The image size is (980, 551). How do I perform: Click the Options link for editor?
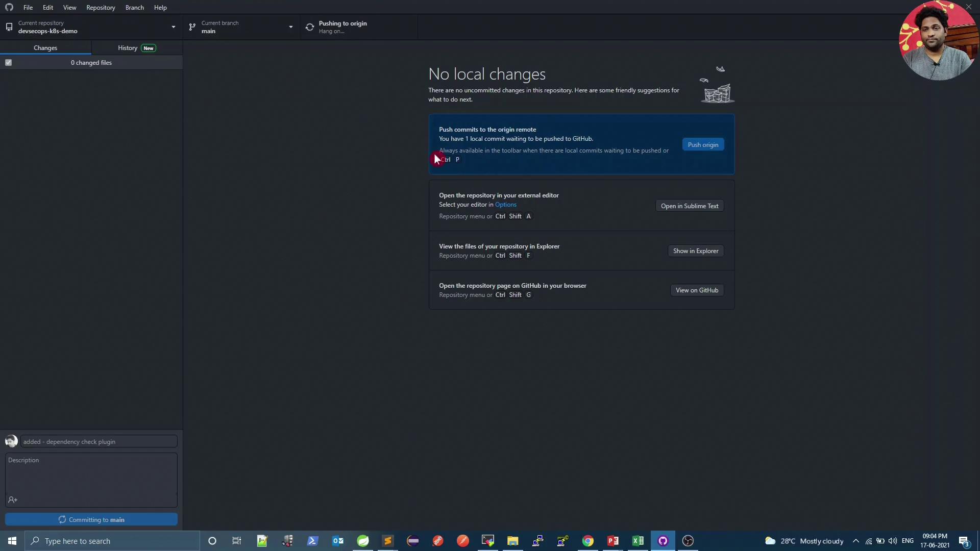pos(505,205)
